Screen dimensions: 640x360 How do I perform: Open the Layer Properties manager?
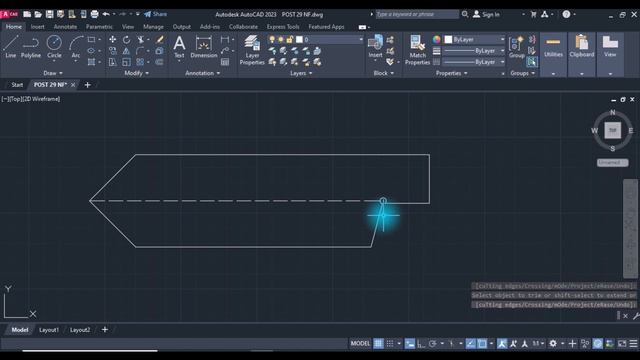coord(252,50)
